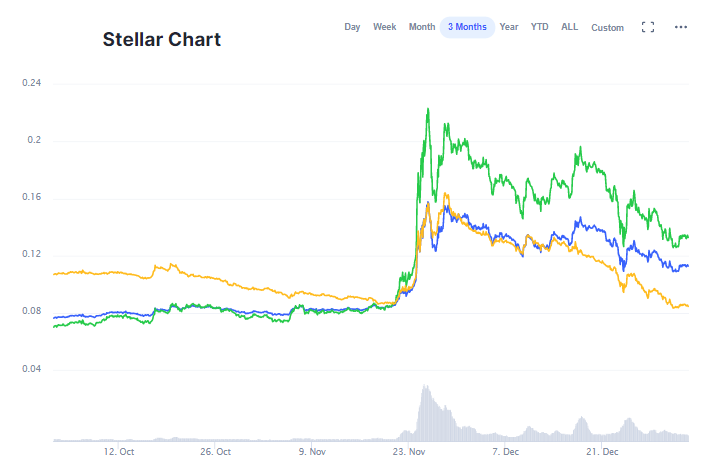719x467 pixels.
Task: Switch to the Week range
Action: [385, 27]
